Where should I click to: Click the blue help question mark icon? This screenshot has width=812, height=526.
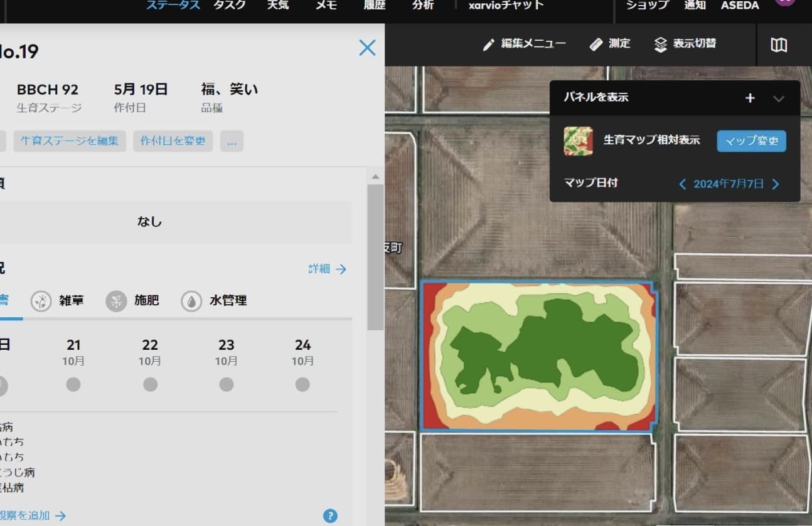coord(330,516)
